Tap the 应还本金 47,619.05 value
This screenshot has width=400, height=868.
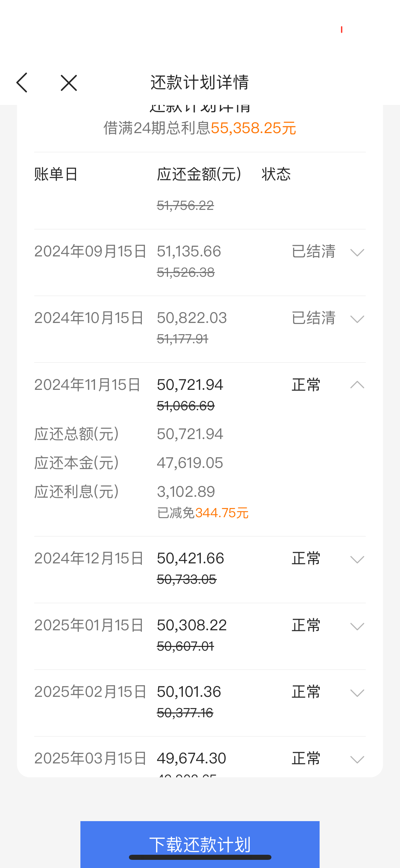click(x=190, y=463)
